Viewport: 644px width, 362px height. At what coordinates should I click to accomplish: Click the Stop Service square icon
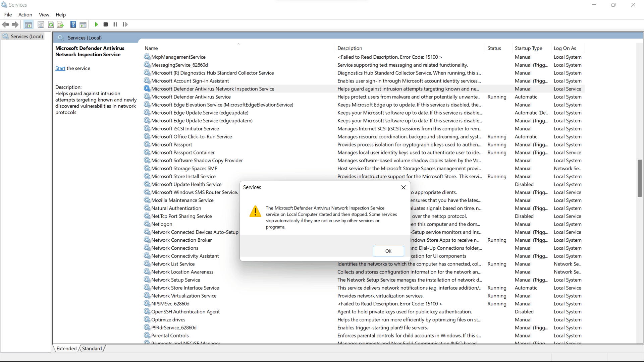coord(106,24)
